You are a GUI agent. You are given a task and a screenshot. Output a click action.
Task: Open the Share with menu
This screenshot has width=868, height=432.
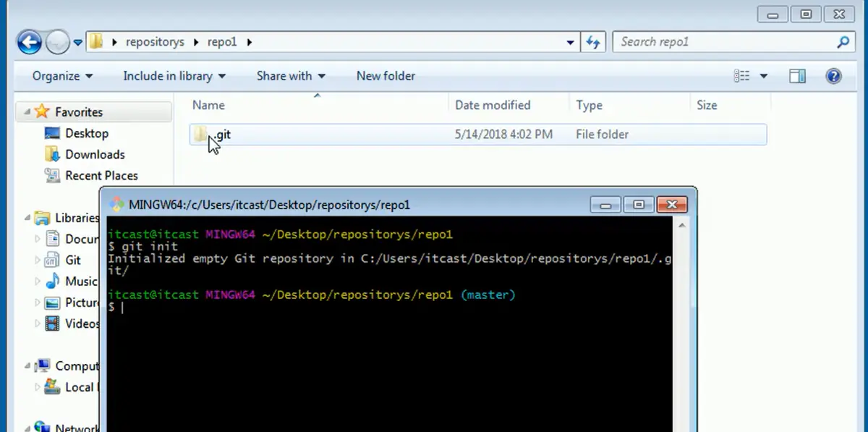[291, 76]
